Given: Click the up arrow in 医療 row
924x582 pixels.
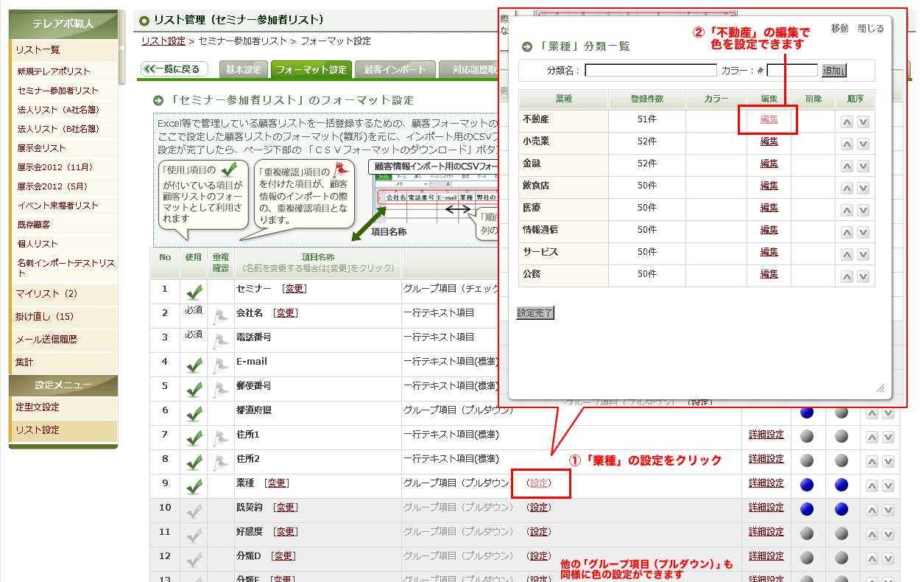Looking at the screenshot, I should [x=847, y=210].
